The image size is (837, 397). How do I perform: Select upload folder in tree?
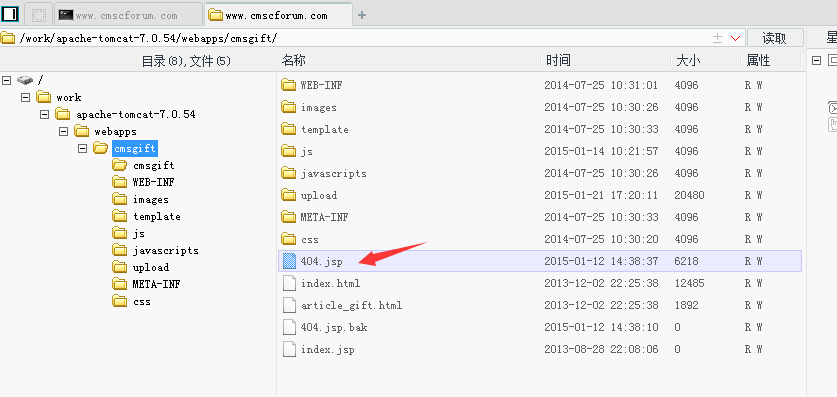pyautogui.click(x=151, y=267)
